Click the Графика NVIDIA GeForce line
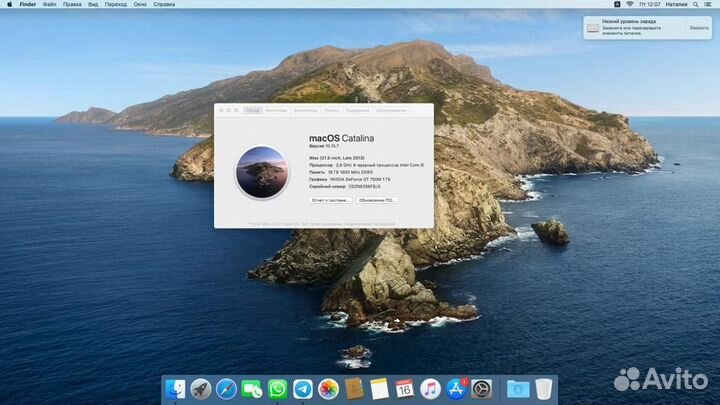 tap(349, 180)
